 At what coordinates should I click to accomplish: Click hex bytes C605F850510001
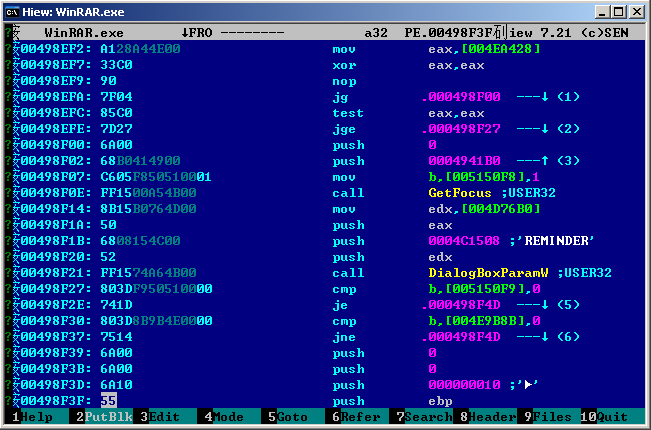click(x=156, y=177)
